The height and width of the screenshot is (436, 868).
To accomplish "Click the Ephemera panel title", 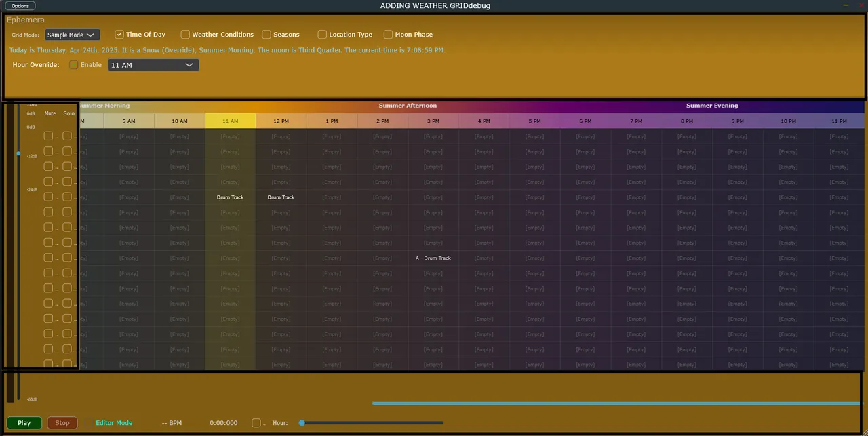I will (26, 20).
